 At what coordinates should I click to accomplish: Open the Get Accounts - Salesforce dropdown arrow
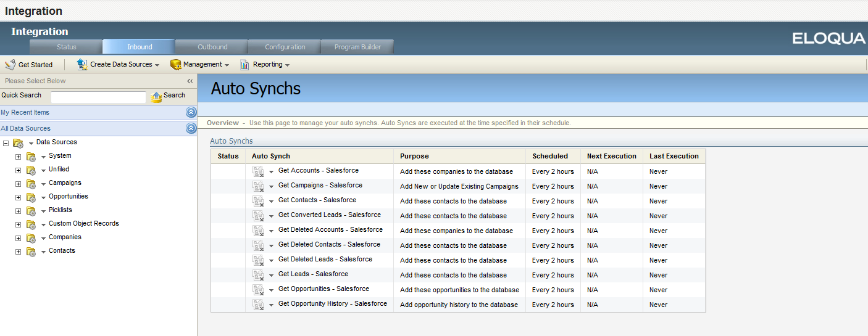click(x=271, y=172)
